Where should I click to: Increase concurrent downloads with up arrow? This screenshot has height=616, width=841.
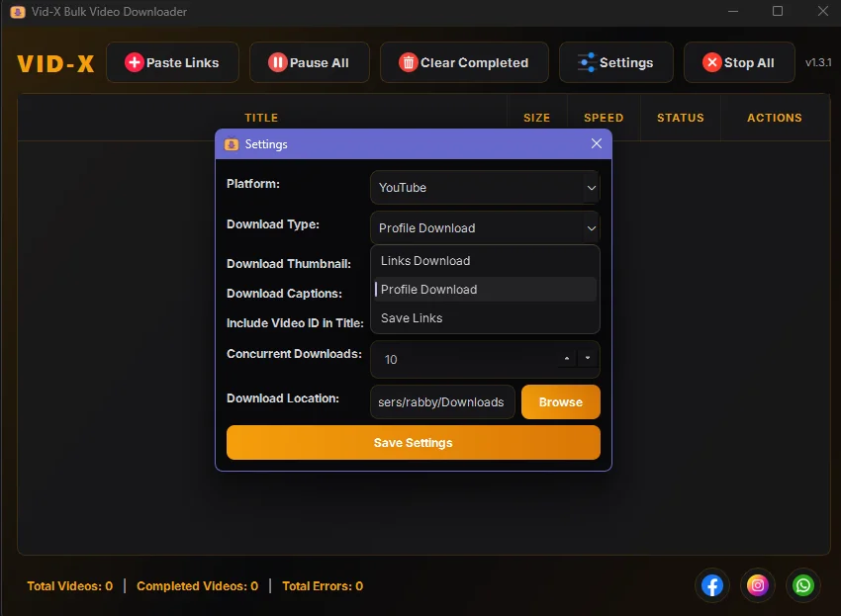tap(567, 358)
